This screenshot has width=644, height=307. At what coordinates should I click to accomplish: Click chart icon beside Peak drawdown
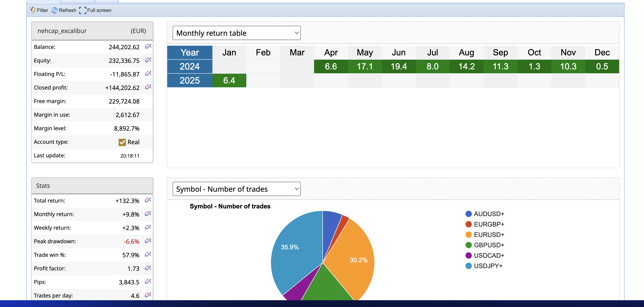click(148, 241)
